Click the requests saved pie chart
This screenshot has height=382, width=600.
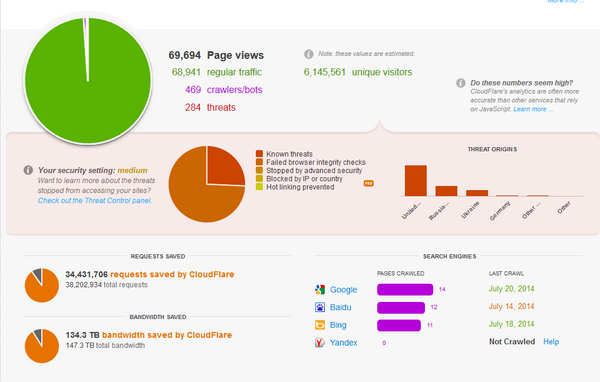tap(42, 285)
